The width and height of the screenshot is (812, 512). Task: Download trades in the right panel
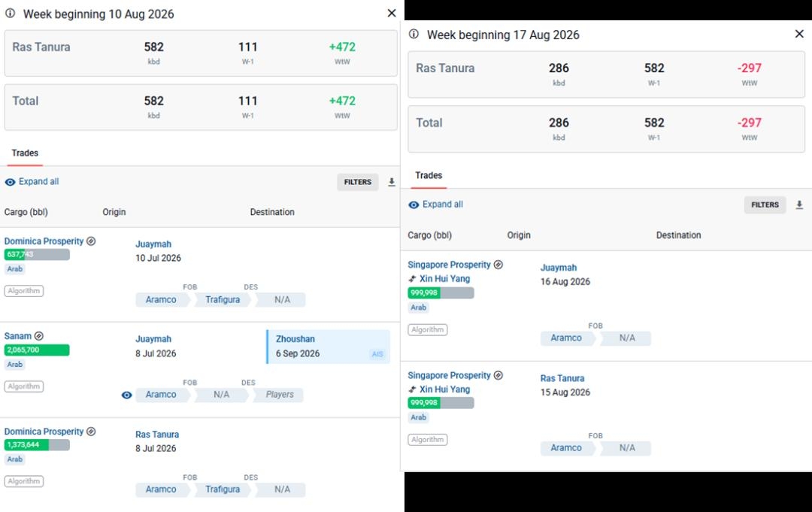tap(799, 204)
